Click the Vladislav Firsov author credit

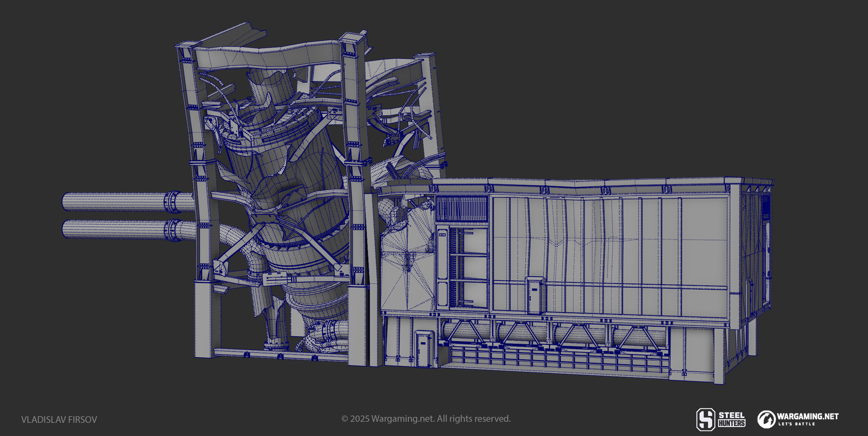point(59,420)
